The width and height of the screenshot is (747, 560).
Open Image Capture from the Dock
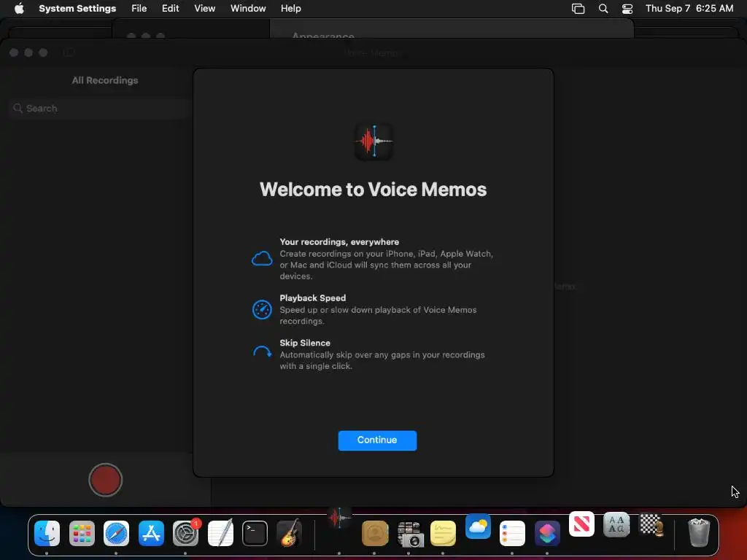coord(410,534)
